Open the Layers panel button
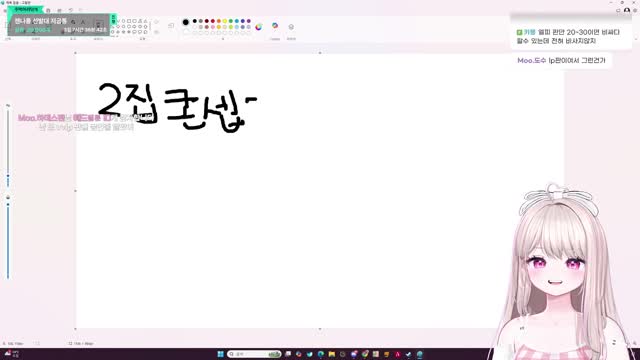 tap(291, 27)
